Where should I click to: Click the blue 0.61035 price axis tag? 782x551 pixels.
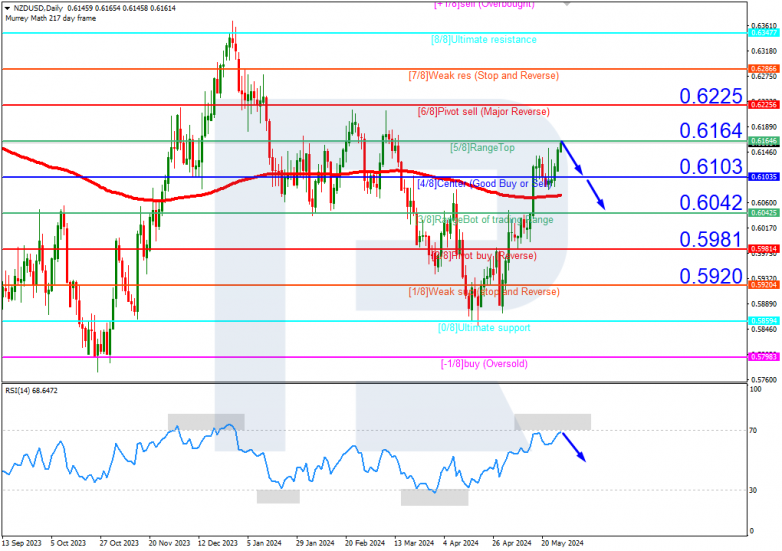tap(763, 177)
